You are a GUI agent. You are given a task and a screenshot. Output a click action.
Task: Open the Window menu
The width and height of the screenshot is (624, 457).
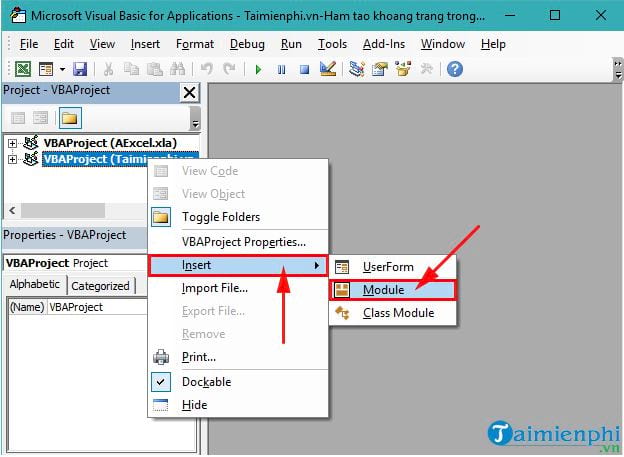(x=443, y=44)
